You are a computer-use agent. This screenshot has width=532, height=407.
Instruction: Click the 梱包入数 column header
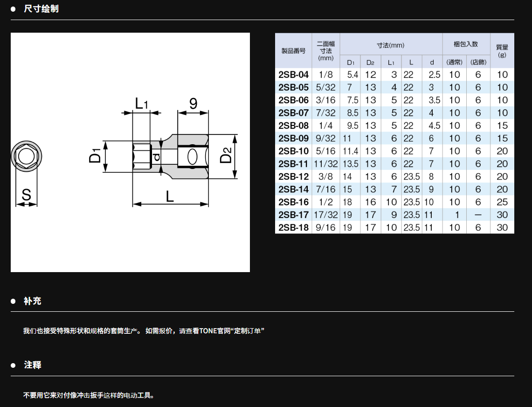466,44
